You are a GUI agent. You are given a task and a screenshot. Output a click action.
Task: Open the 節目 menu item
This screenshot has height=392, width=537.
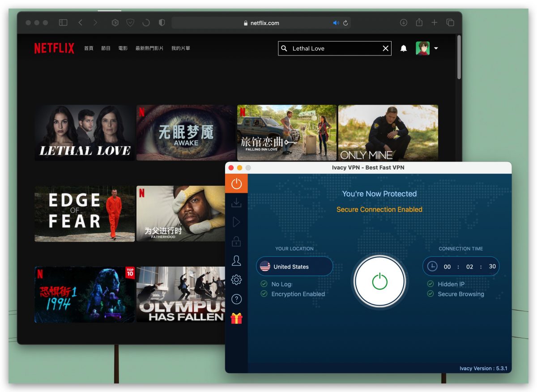[106, 48]
